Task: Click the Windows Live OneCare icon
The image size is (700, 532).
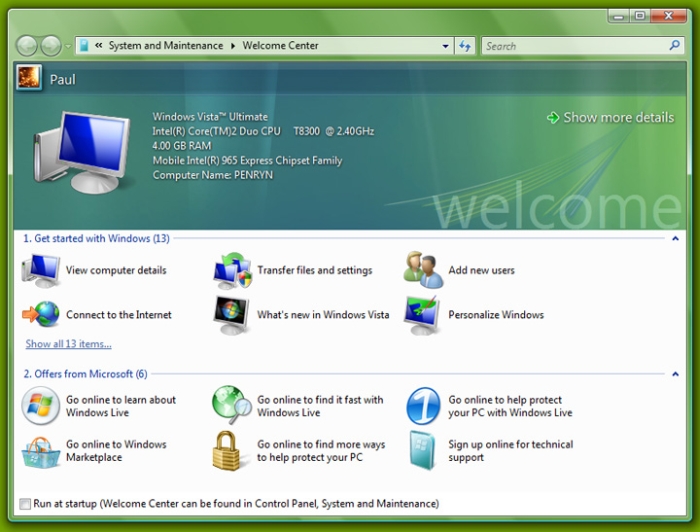Action: [x=423, y=406]
